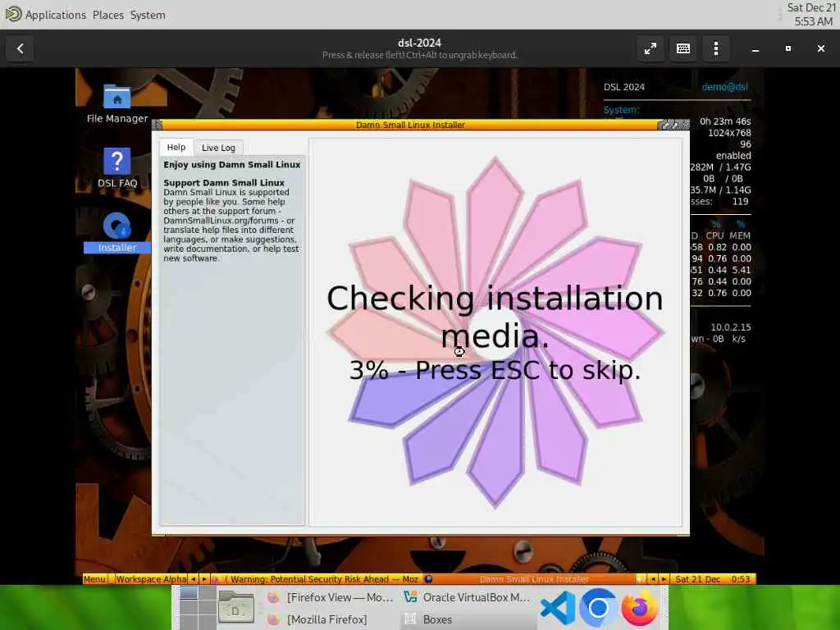Open the Applications menu
The height and width of the screenshot is (630, 840).
tap(55, 15)
